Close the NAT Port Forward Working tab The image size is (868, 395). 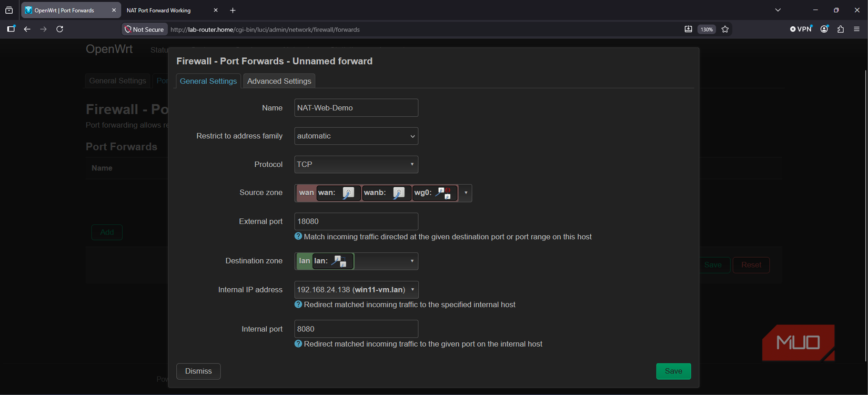click(216, 10)
